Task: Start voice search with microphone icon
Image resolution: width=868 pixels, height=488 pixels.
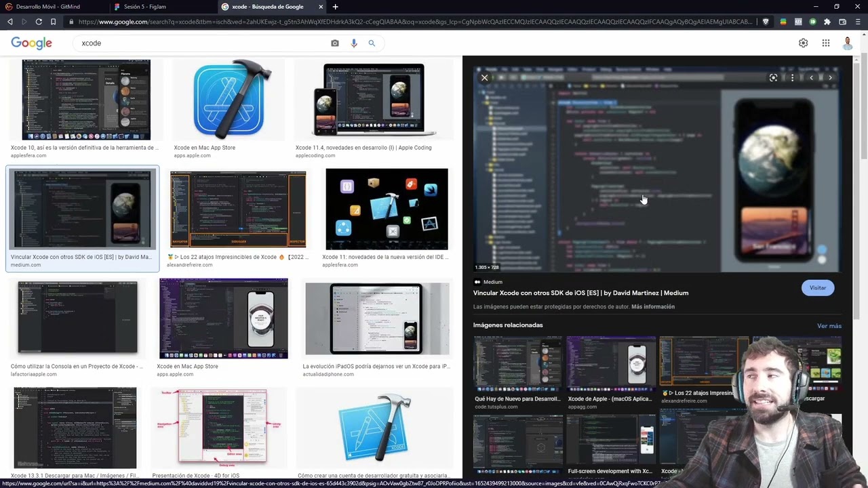Action: (353, 43)
